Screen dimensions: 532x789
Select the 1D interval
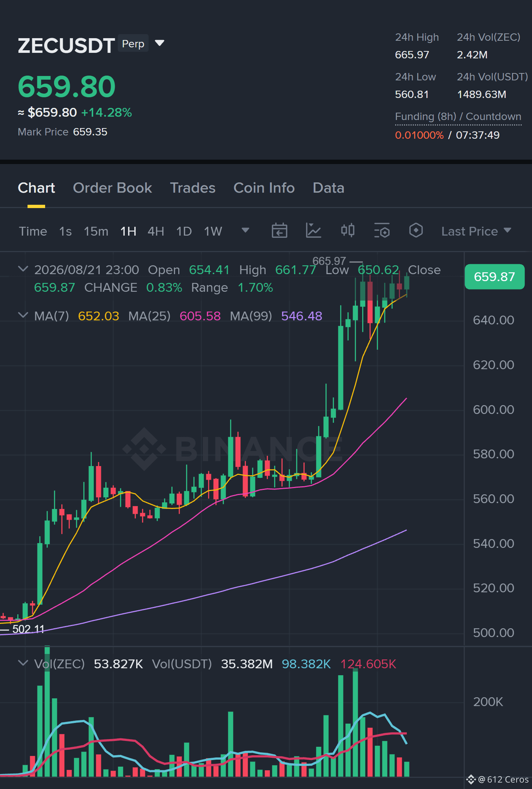point(184,231)
